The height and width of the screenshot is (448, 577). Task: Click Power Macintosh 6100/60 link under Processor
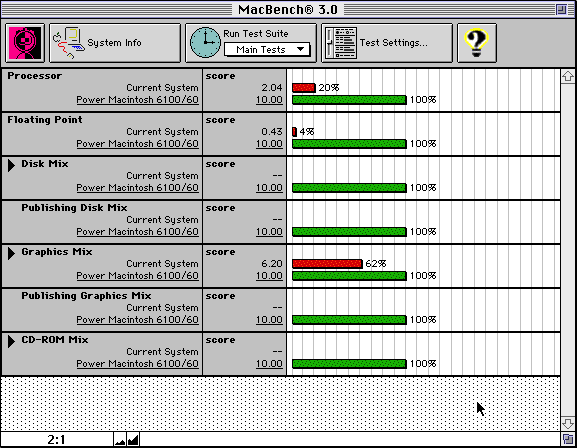(137, 100)
